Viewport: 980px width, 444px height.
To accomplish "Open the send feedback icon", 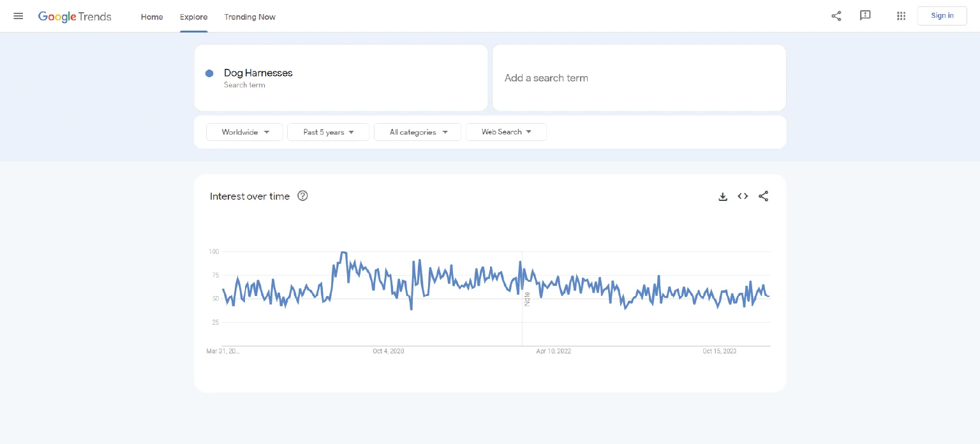I will (x=865, y=16).
